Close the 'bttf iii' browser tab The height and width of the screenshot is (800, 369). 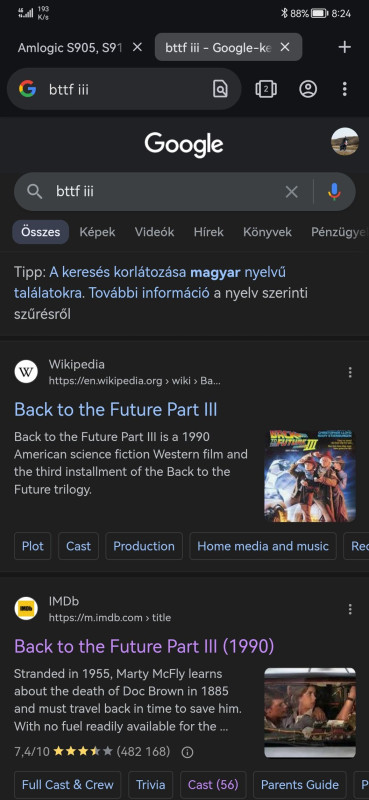point(285,47)
